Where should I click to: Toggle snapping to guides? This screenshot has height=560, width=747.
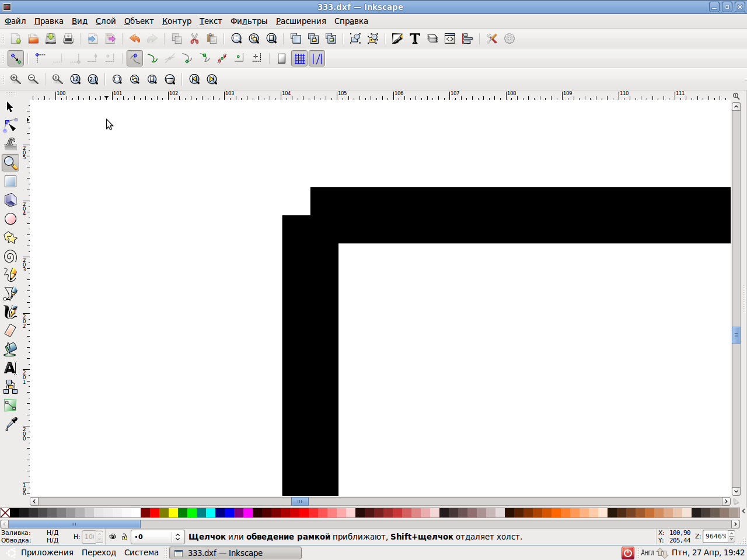pyautogui.click(x=317, y=58)
